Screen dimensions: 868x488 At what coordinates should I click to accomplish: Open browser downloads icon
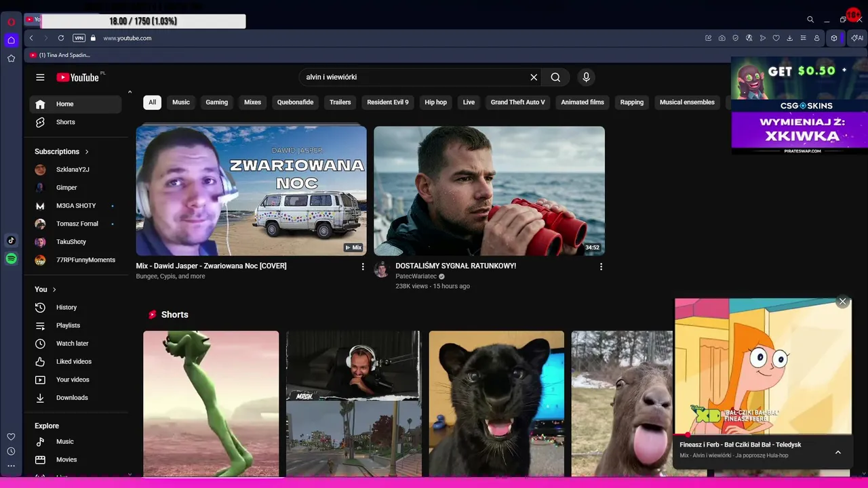coord(790,38)
